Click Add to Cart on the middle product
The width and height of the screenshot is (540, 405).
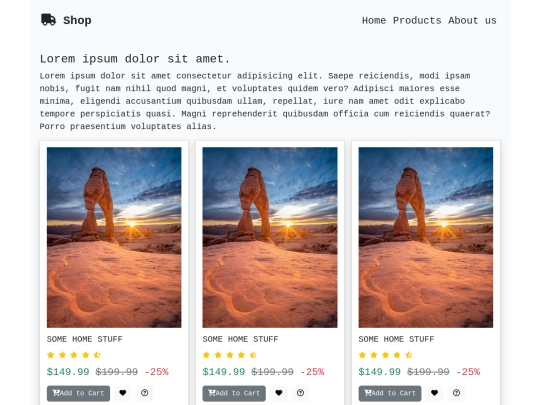click(x=234, y=393)
